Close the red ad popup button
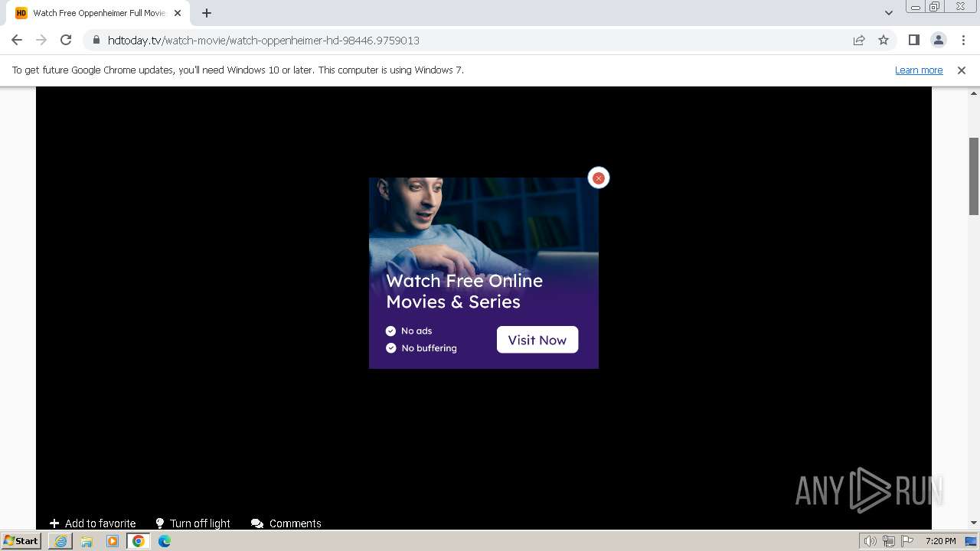The width and height of the screenshot is (980, 551). coord(598,178)
